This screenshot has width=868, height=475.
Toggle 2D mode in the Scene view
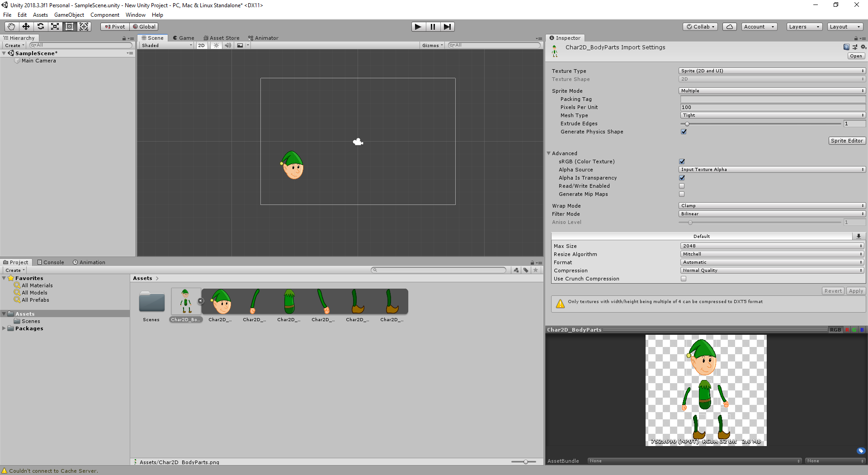[201, 45]
